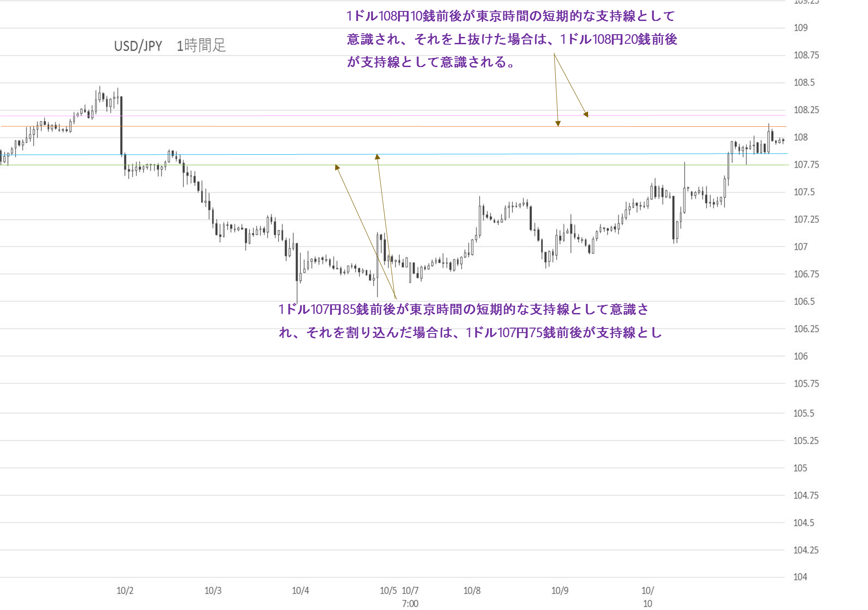Click the 10/3 date axis label
The height and width of the screenshot is (610, 868).
pyautogui.click(x=213, y=591)
